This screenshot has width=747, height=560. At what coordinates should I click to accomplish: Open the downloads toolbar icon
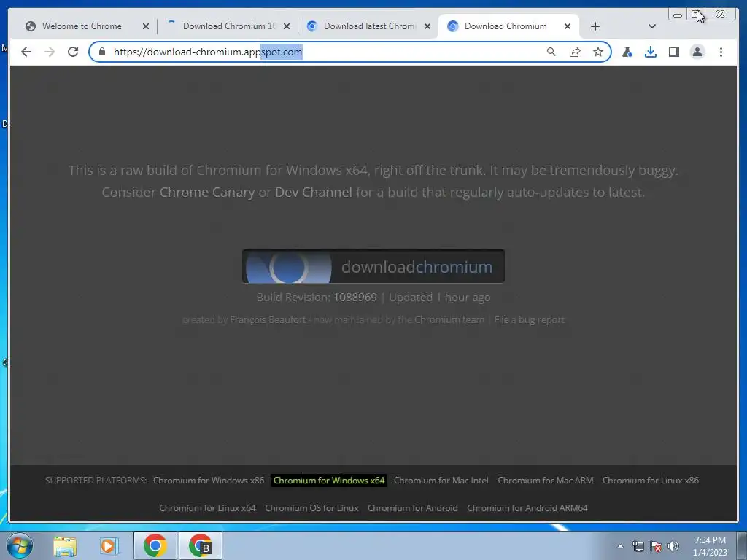pos(650,52)
